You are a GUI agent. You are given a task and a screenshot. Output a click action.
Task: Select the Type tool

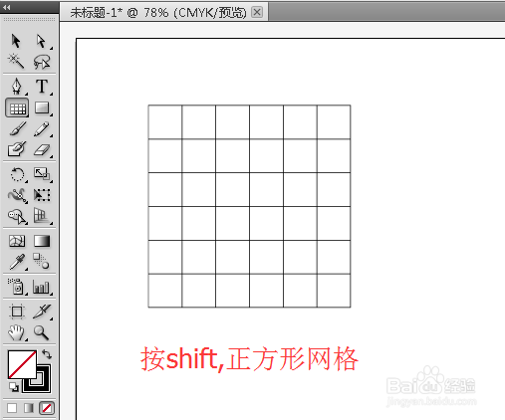(x=42, y=87)
